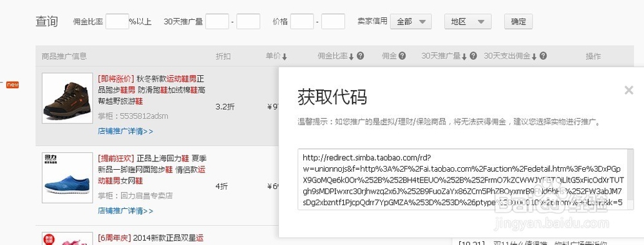Click the 操作 column header
This screenshot has width=644, height=245.
pyautogui.click(x=593, y=56)
